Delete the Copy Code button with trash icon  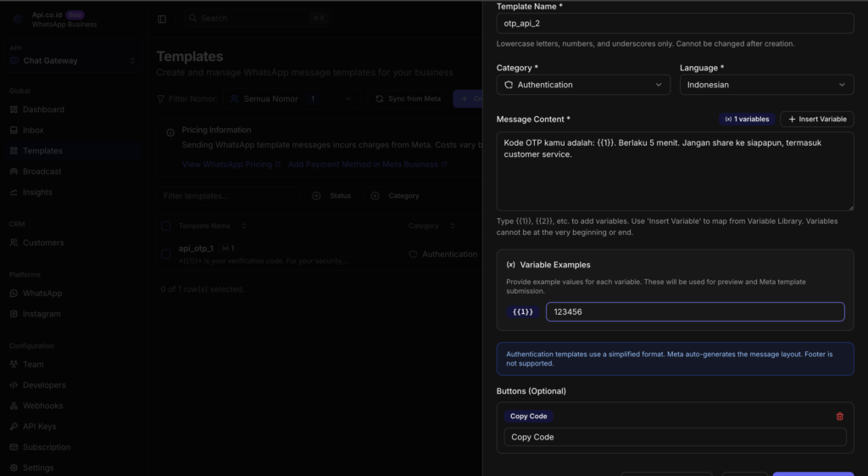pos(839,416)
